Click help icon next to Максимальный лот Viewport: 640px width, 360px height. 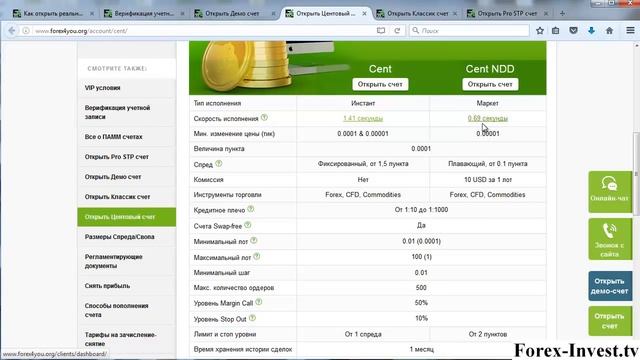[x=257, y=256]
